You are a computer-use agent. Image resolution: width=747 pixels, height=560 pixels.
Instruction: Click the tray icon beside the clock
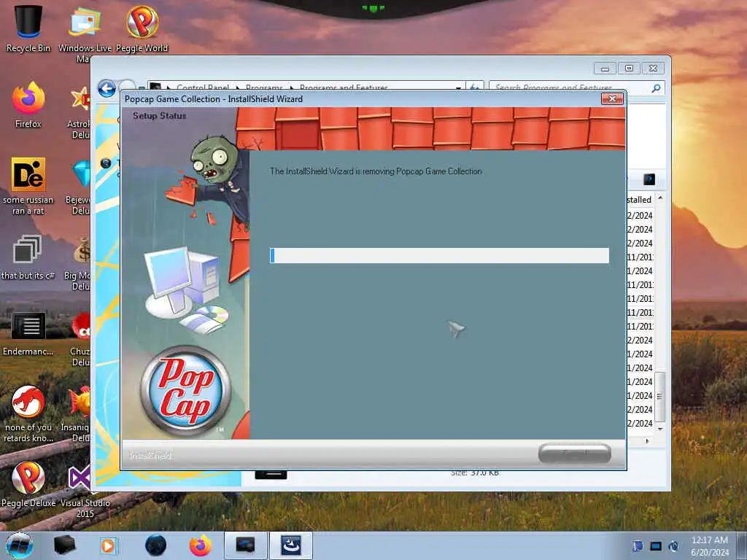673,546
